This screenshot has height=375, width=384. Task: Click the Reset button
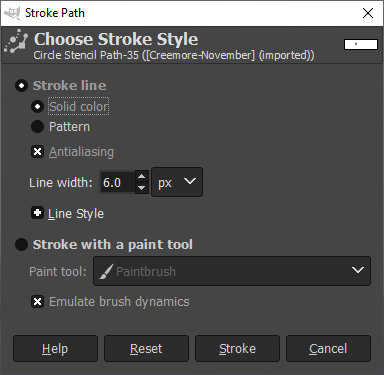point(146,349)
